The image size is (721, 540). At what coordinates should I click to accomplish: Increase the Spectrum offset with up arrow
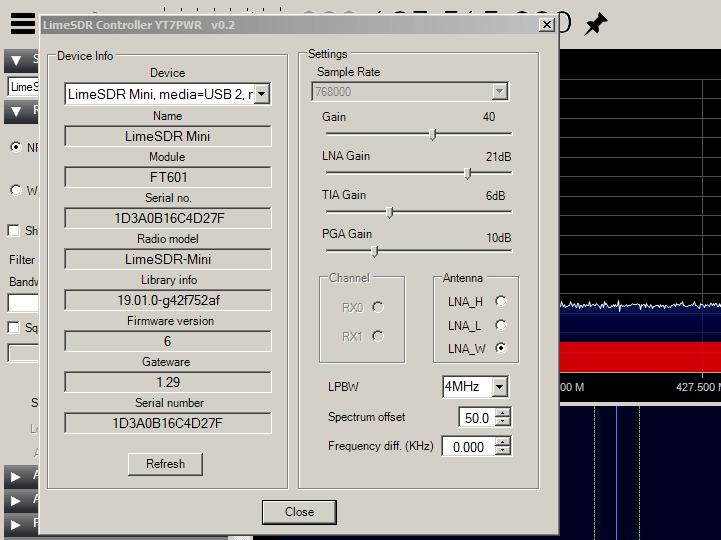pyautogui.click(x=502, y=412)
